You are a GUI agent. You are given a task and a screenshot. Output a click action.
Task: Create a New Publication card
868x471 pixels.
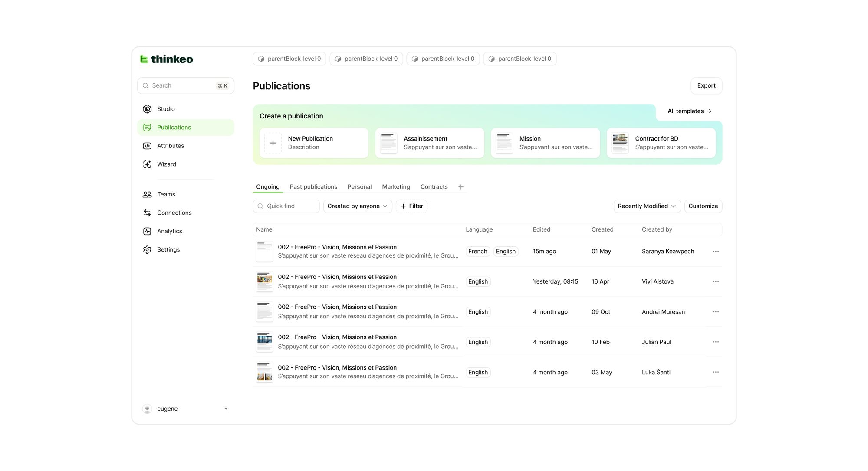click(x=314, y=143)
